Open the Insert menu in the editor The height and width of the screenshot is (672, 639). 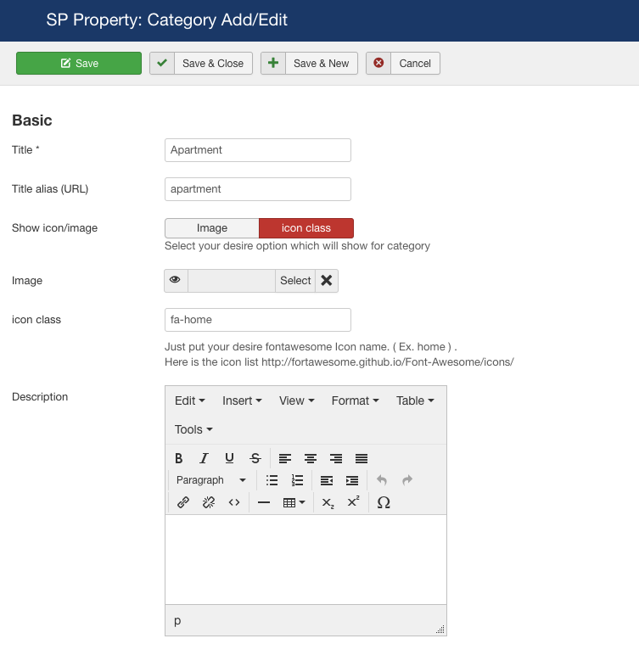242,400
